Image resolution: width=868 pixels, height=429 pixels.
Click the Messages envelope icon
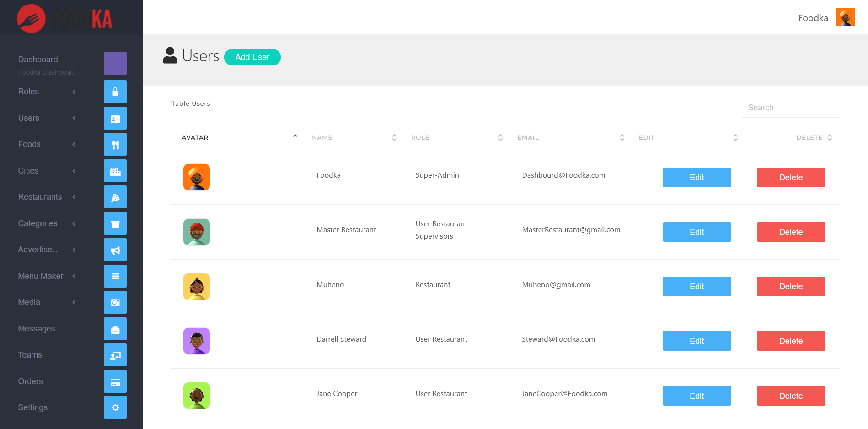click(115, 329)
